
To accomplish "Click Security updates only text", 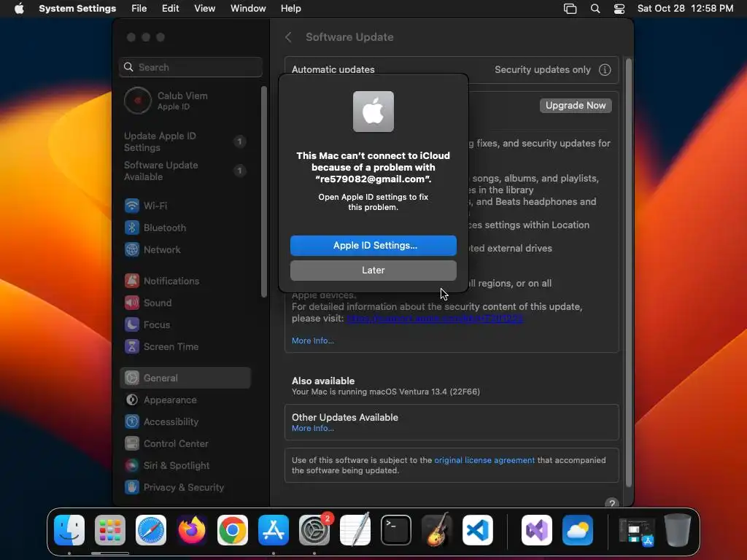I will (542, 70).
